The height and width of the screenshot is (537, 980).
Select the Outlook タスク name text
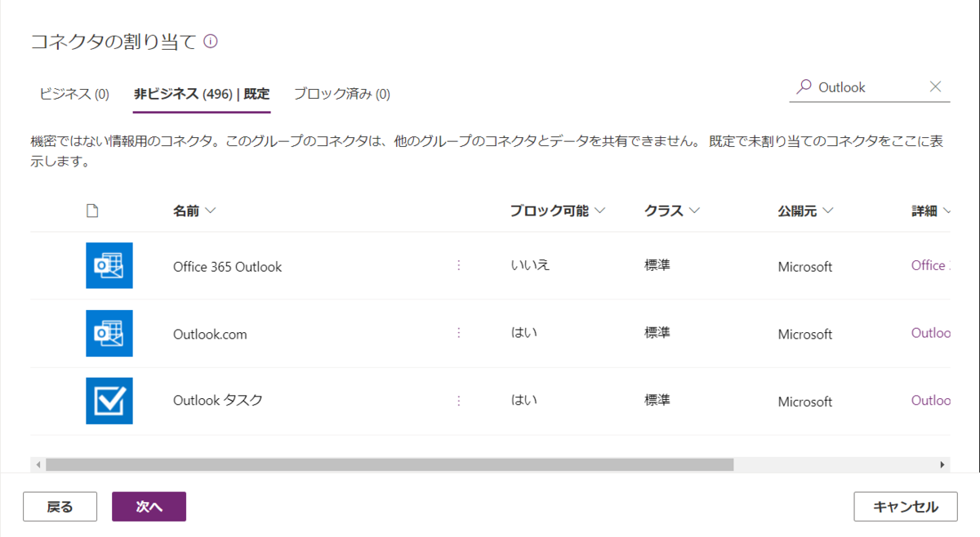pyautogui.click(x=218, y=401)
